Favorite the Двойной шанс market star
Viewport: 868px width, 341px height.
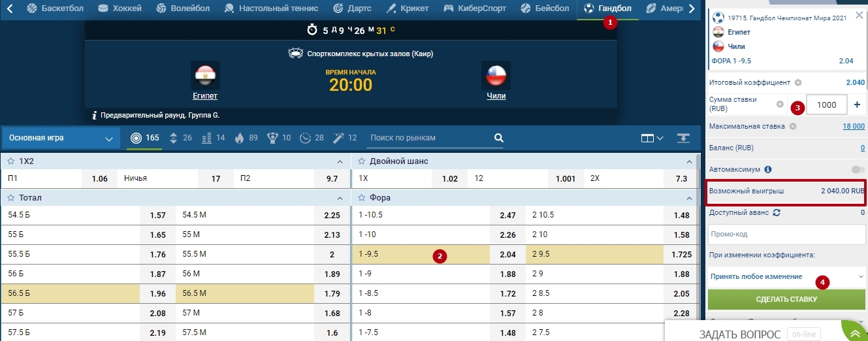[x=361, y=161]
